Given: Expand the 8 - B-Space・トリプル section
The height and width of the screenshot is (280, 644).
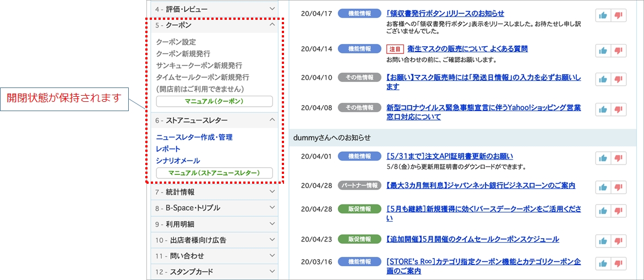Looking at the screenshot, I should [x=215, y=208].
